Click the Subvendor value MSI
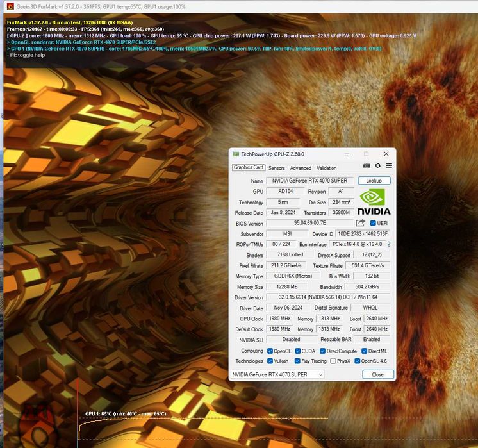The image size is (478, 448). pyautogui.click(x=288, y=233)
